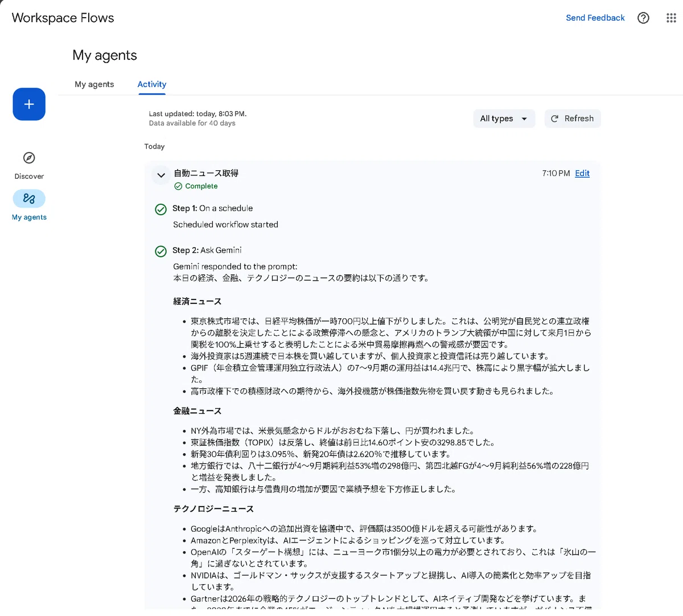Click the Workspace Flows title
Screen dimensions: 683x616
(x=63, y=18)
